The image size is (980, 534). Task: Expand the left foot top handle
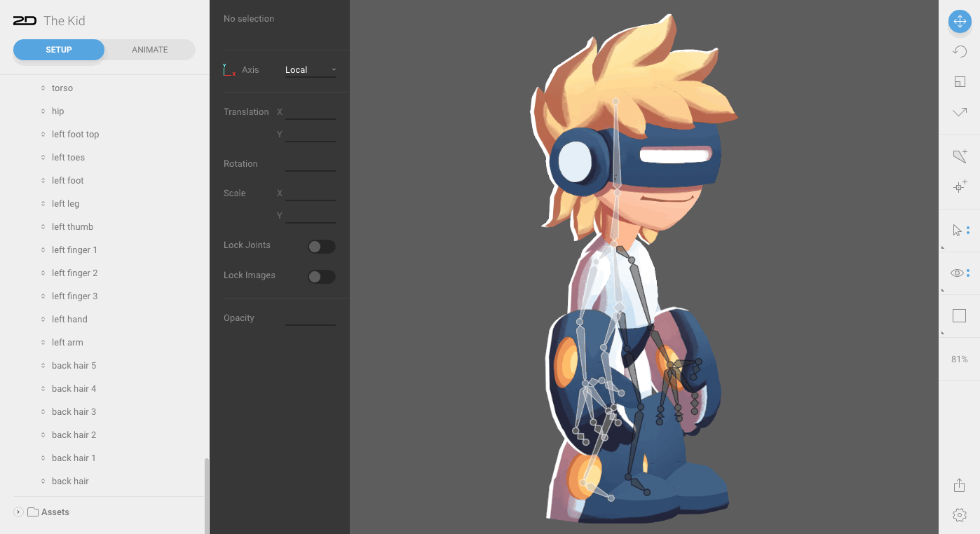[x=43, y=135]
